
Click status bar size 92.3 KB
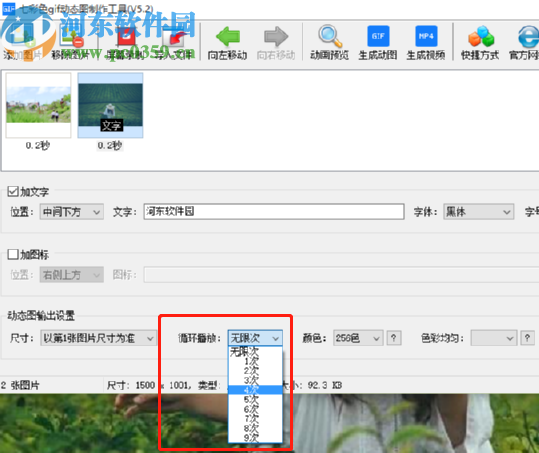pos(324,385)
